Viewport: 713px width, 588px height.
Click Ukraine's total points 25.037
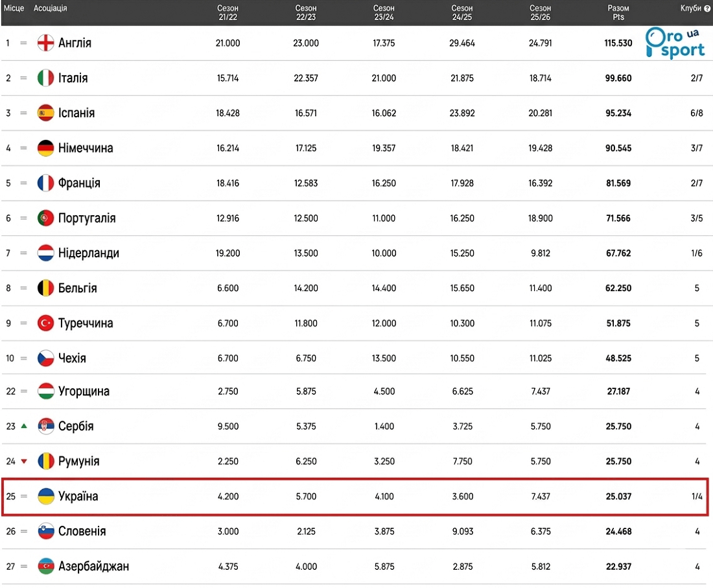(618, 497)
